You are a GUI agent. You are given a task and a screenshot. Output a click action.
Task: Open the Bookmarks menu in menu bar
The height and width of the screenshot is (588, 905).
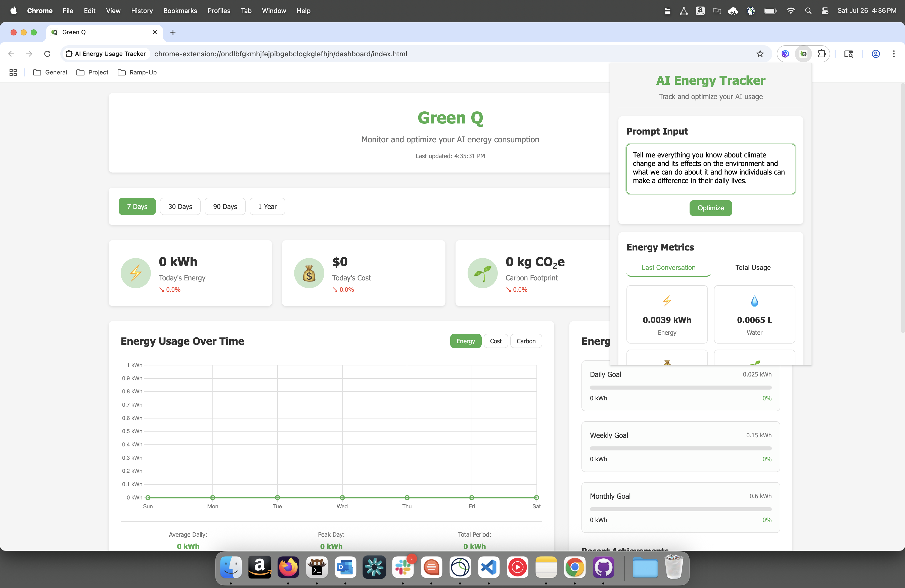click(180, 11)
